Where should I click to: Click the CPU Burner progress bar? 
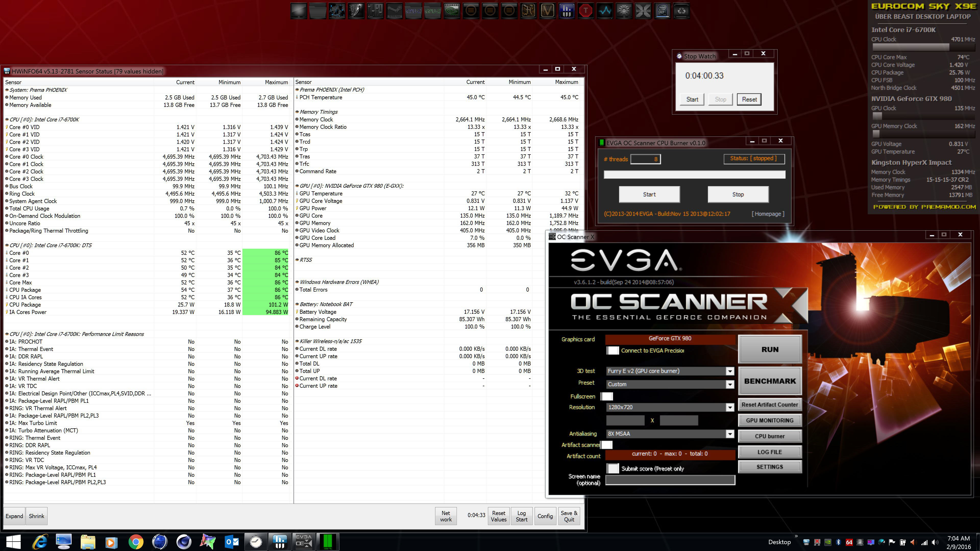click(694, 174)
